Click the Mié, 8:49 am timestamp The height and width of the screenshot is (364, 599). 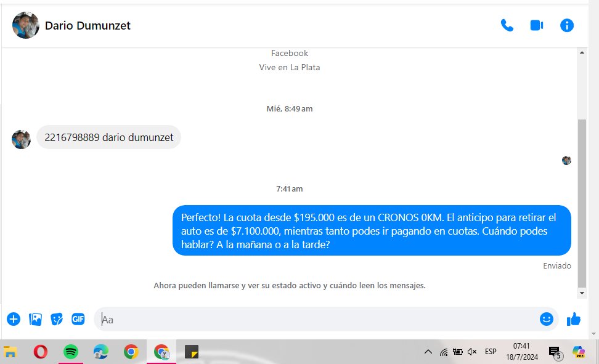[290, 109]
